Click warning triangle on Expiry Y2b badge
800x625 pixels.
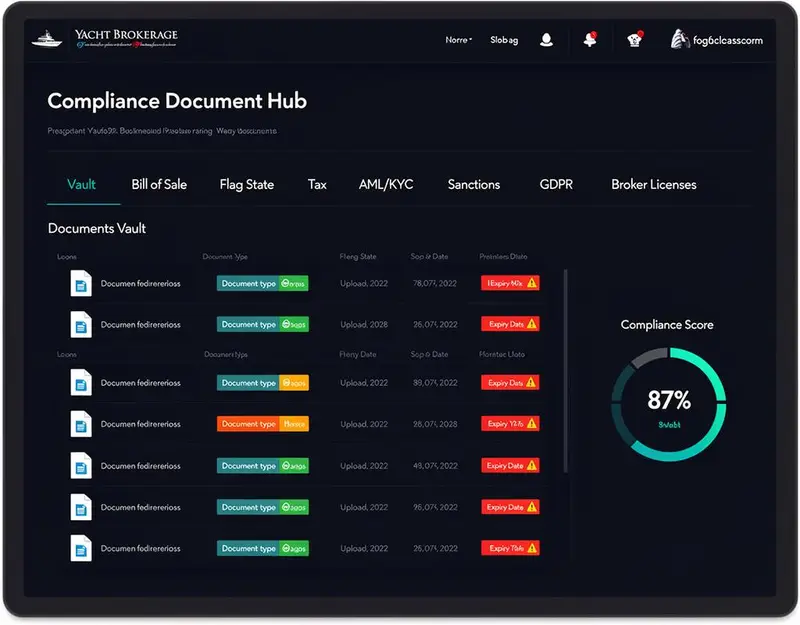[x=532, y=423]
